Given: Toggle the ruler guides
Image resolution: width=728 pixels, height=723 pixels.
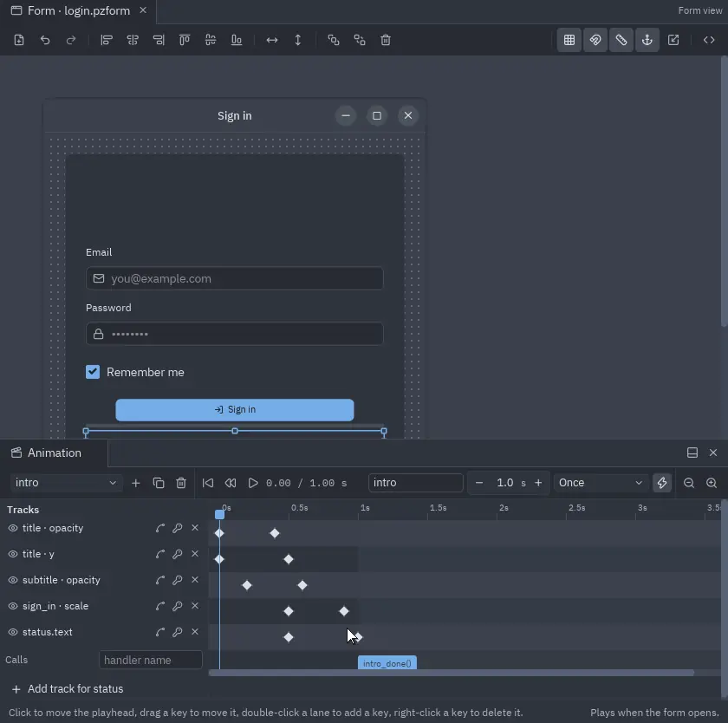Looking at the screenshot, I should (621, 40).
